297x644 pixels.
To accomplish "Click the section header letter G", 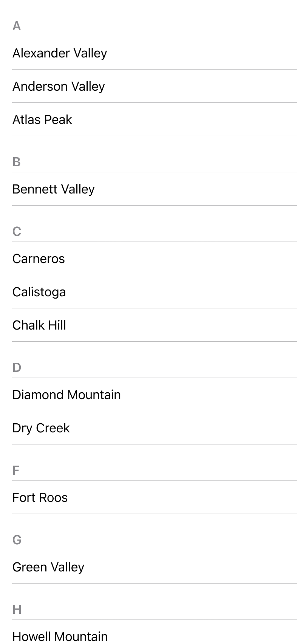I will tap(17, 540).
